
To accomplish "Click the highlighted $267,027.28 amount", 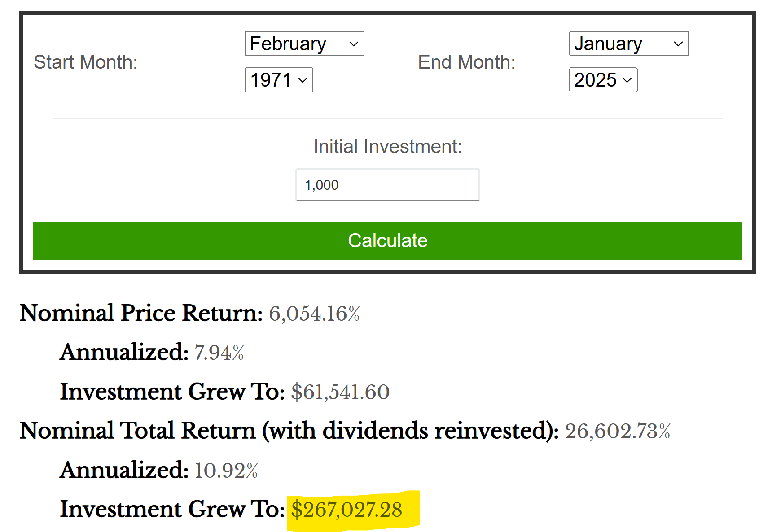I will coord(347,510).
